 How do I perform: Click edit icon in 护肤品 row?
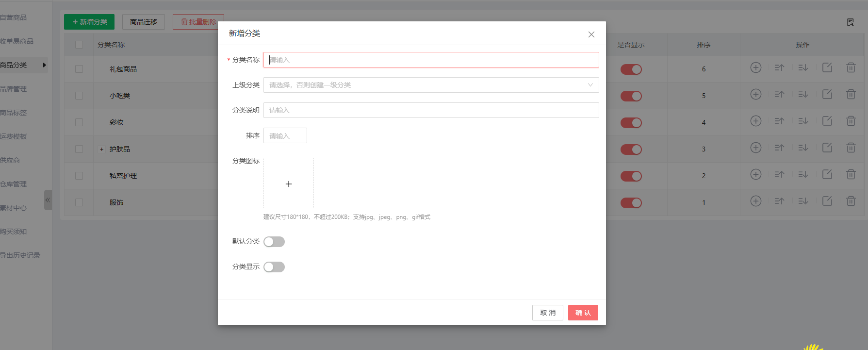pyautogui.click(x=827, y=148)
